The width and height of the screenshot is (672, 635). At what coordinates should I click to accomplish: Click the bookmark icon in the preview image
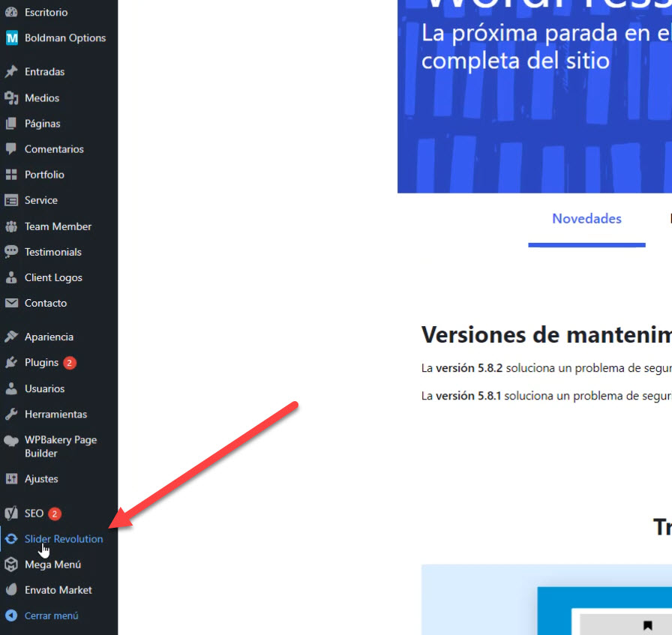[647, 625]
